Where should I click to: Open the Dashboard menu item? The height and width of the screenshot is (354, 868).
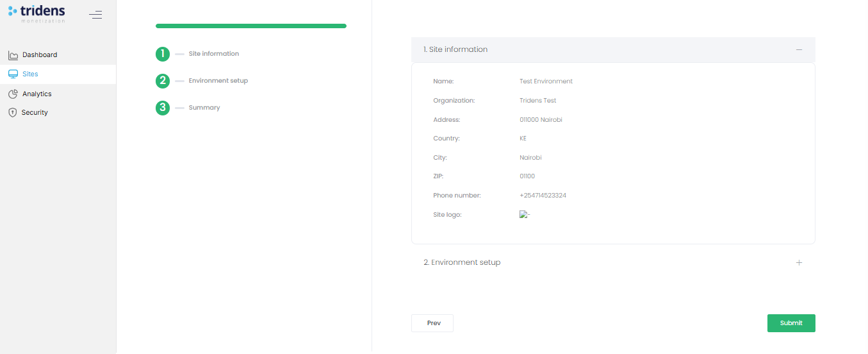click(x=58, y=55)
